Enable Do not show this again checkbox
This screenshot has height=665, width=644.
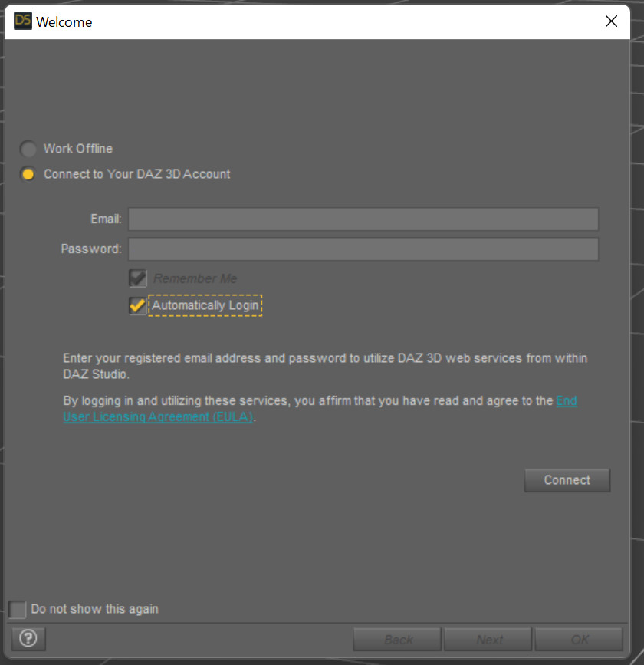(x=18, y=610)
